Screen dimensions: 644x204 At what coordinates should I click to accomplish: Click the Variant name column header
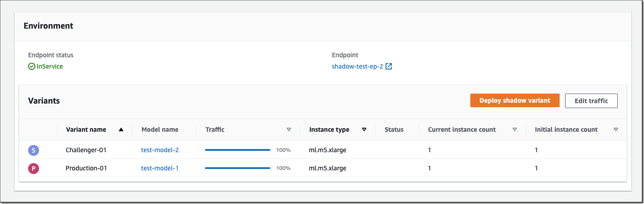tap(86, 129)
